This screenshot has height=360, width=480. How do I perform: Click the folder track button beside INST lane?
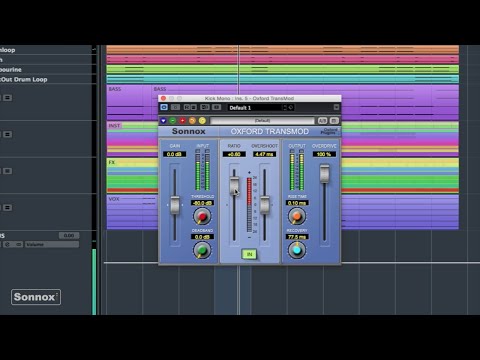[8, 134]
